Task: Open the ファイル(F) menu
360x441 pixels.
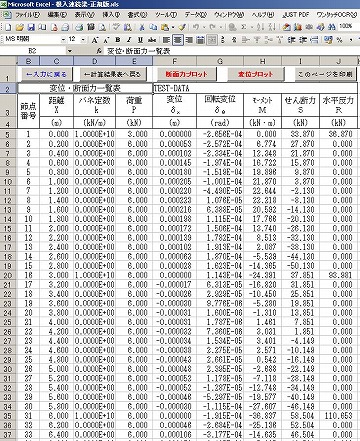Action: pos(27,15)
